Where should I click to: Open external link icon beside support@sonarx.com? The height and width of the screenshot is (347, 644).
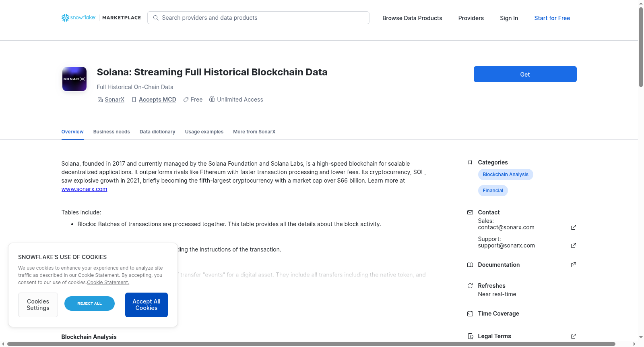click(x=574, y=245)
